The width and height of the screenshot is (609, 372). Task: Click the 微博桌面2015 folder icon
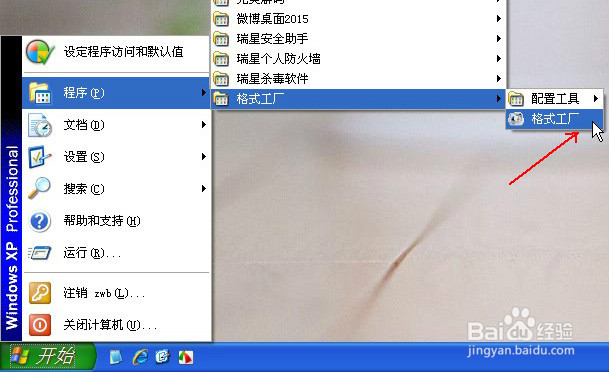pos(221,19)
